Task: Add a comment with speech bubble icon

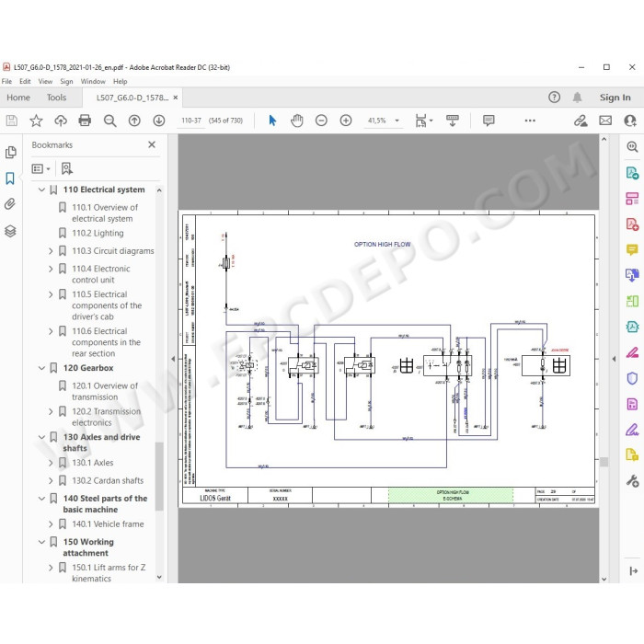Action: tap(489, 121)
